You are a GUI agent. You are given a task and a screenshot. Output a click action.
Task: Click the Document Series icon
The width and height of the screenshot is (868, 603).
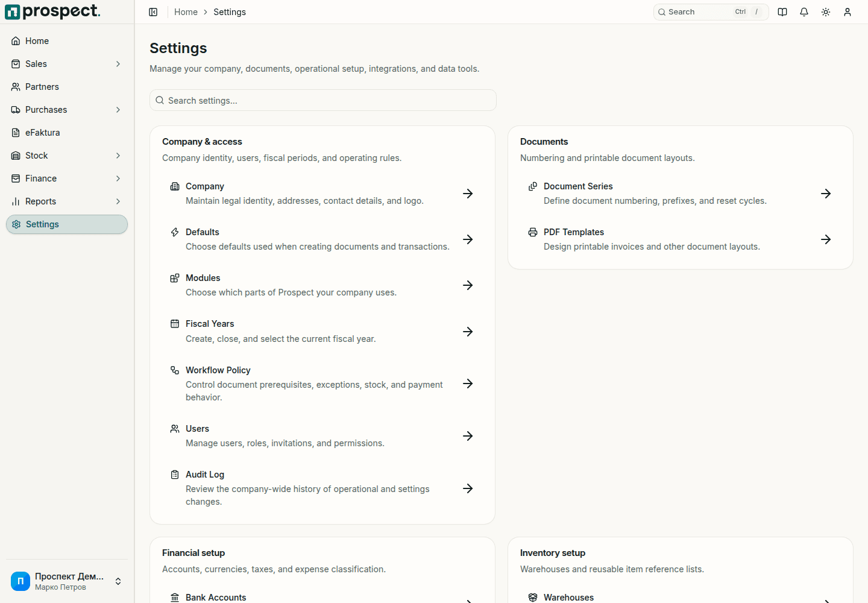tap(533, 186)
